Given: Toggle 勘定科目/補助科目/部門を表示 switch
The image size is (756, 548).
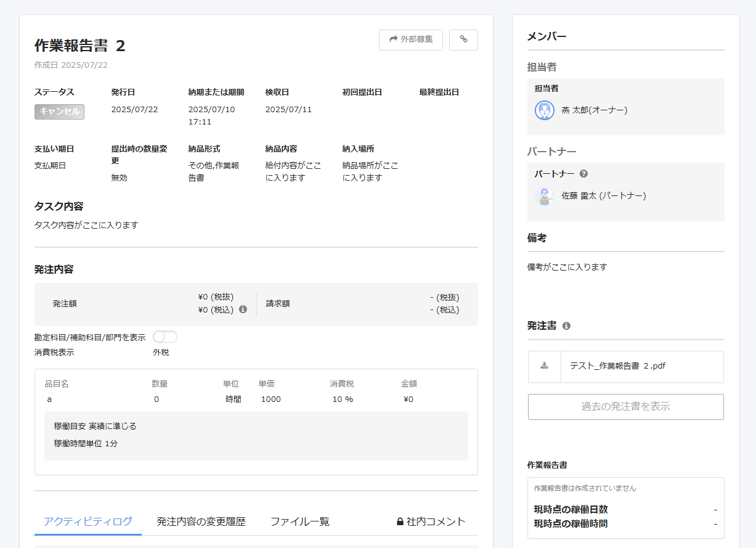Looking at the screenshot, I should 165,337.
